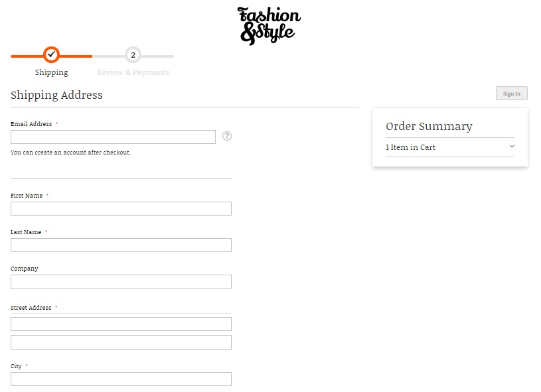Click the Shipping Address section heading
Viewport: 541px width, 392px height.
click(56, 95)
